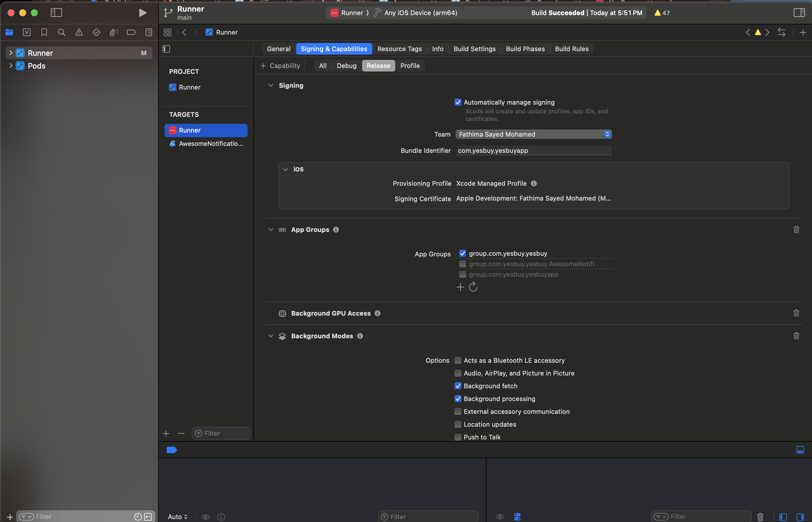This screenshot has height=522, width=812.
Task: Open the Report navigator icon
Action: tap(149, 33)
